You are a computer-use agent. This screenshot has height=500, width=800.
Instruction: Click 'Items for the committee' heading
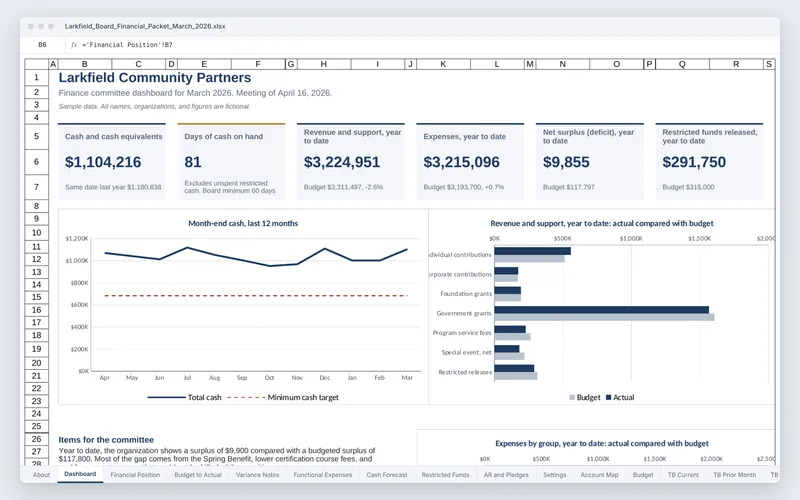(x=106, y=440)
